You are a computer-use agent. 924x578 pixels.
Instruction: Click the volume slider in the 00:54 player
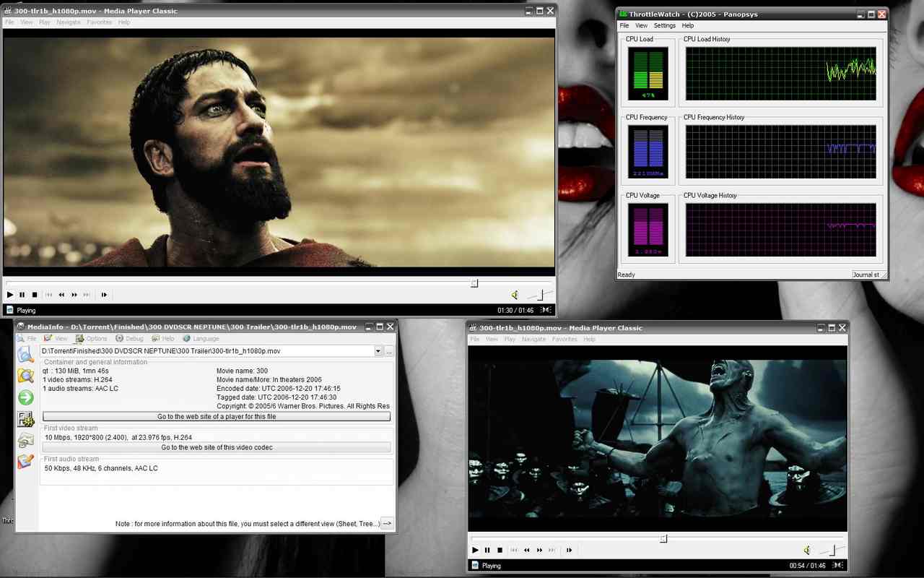(832, 551)
